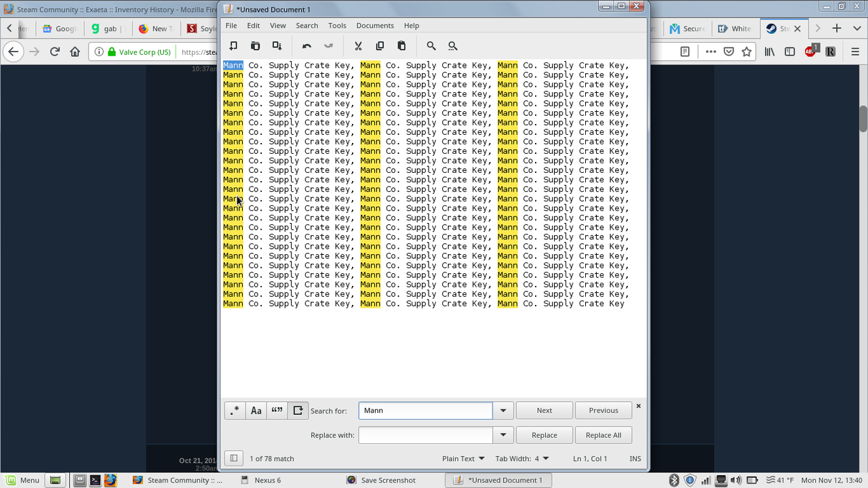Focus the Search for field
This screenshot has height=488, width=868.
pos(425,411)
